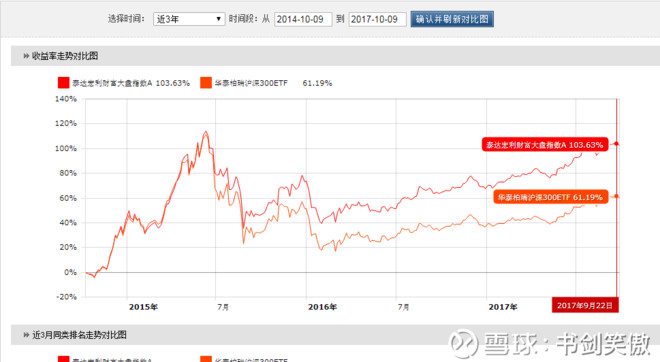Click the 泰达宏利财富大盘指数A legend label
Image resolution: width=660 pixels, height=362 pixels.
(x=112, y=83)
